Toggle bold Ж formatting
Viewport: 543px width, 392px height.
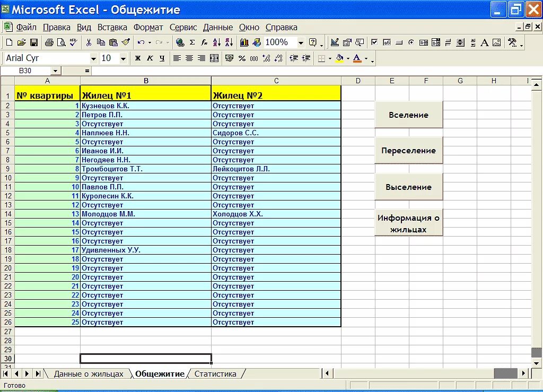point(137,58)
